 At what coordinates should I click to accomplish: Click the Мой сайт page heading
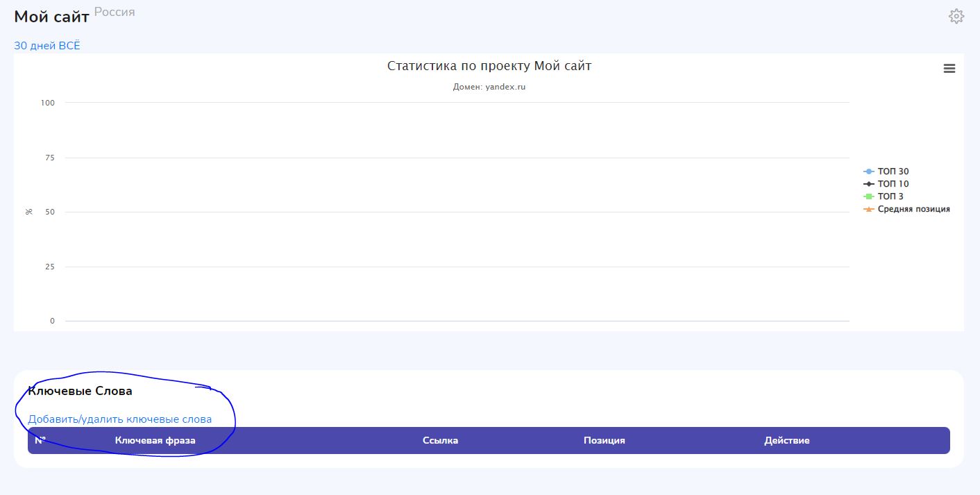51,17
